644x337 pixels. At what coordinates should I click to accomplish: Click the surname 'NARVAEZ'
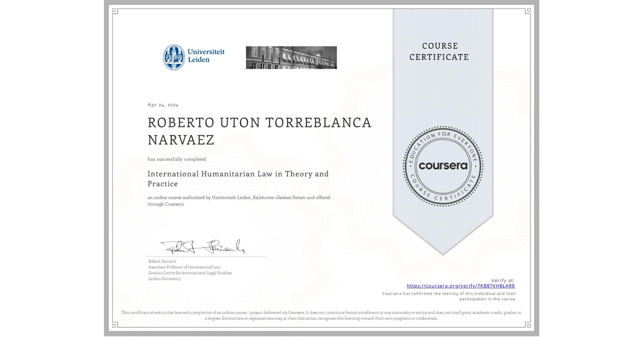pyautogui.click(x=181, y=140)
